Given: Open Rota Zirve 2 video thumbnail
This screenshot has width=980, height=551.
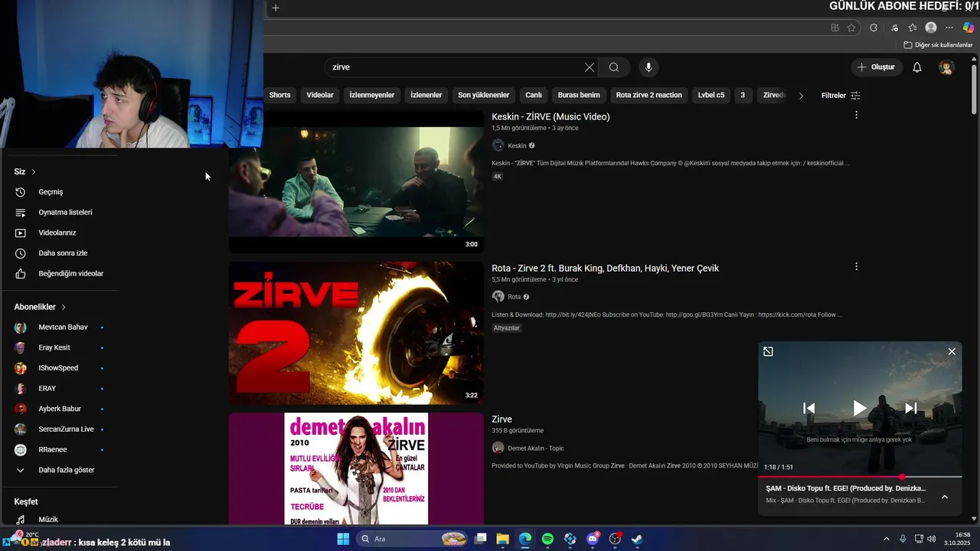Looking at the screenshot, I should pos(356,333).
